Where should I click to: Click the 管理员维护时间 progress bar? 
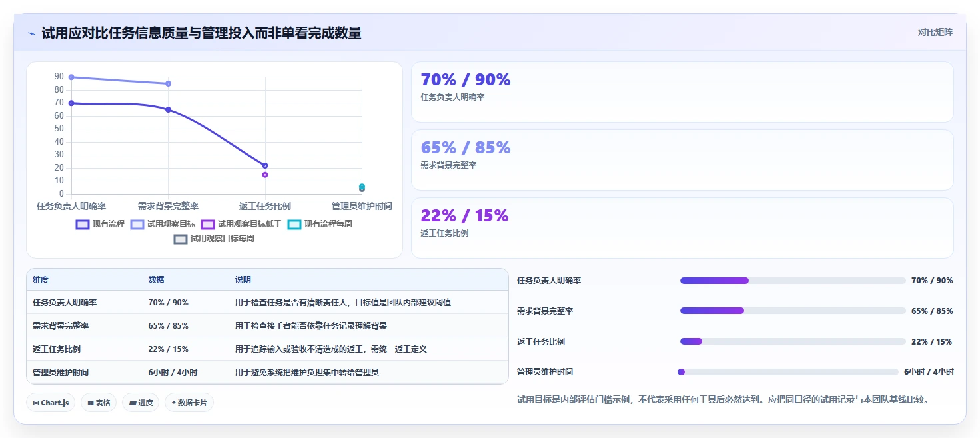[x=788, y=372]
